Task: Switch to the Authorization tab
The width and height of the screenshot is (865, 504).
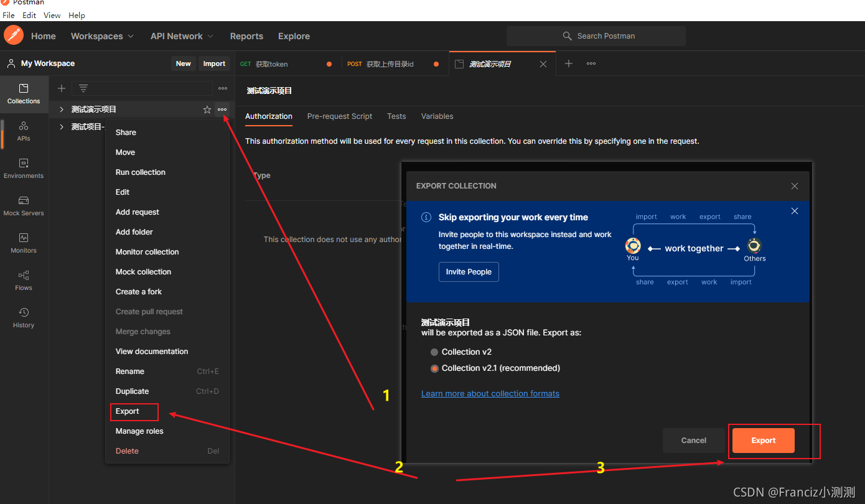Action: (269, 116)
